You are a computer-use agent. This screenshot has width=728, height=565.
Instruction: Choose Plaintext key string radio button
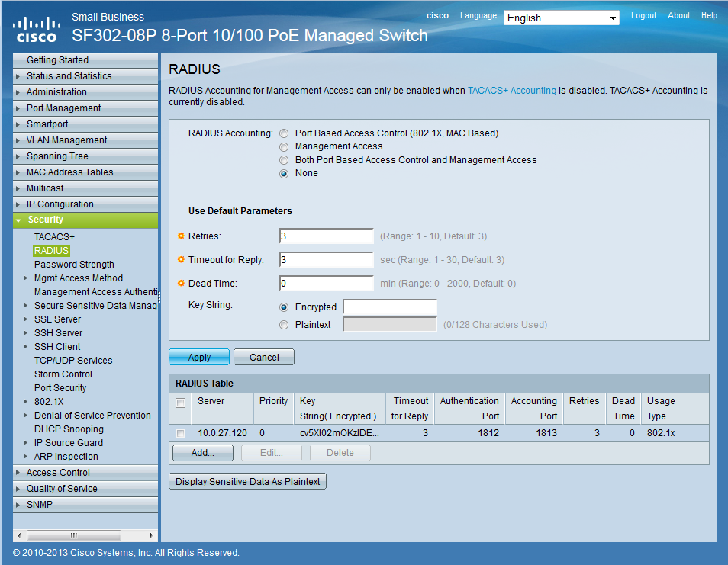[x=284, y=325]
